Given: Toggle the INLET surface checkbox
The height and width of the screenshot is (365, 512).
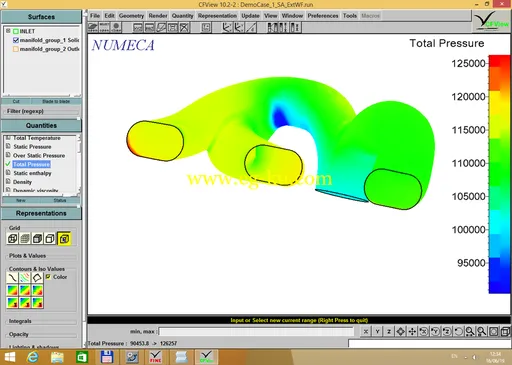Looking at the screenshot, I should point(16,31).
